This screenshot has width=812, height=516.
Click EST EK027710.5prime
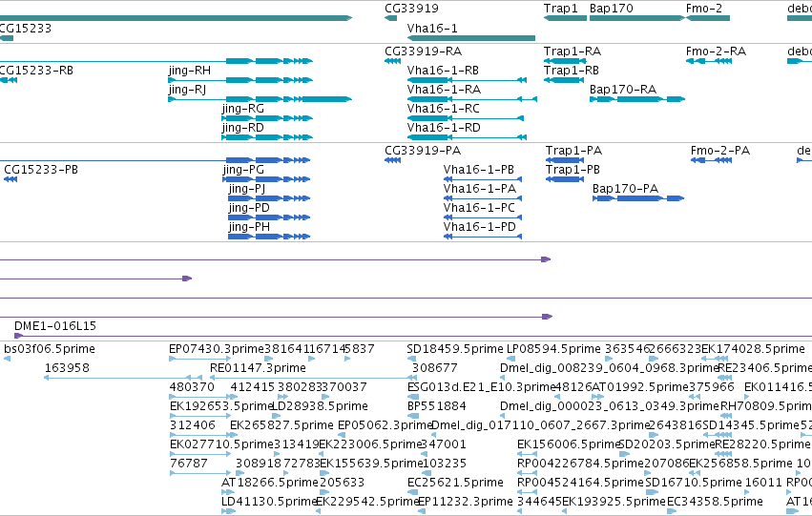coord(199,454)
